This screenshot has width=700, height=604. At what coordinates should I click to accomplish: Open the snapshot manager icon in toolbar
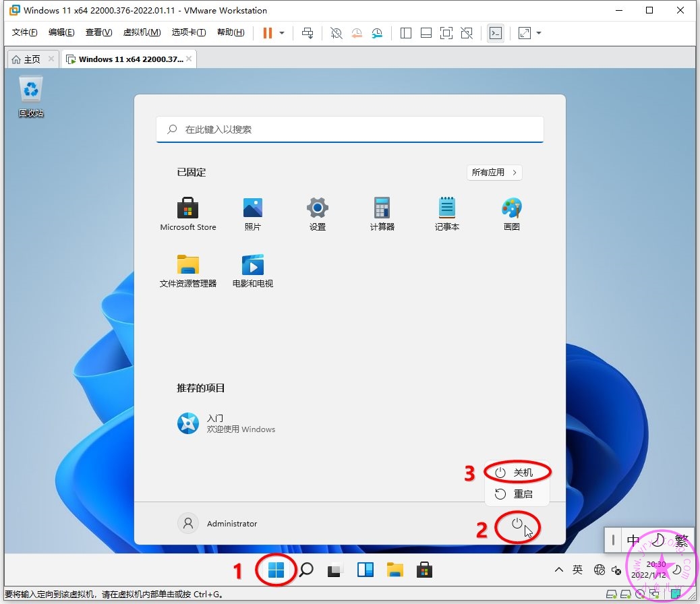point(377,33)
